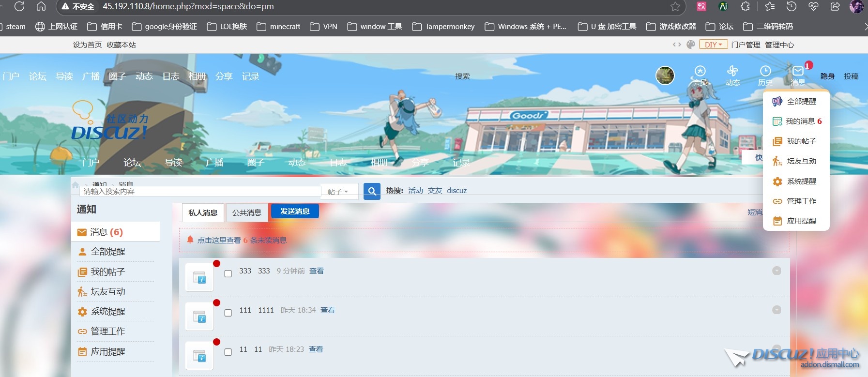The image size is (868, 377).
Task: Click the browser reload icon
Action: pos(19,6)
